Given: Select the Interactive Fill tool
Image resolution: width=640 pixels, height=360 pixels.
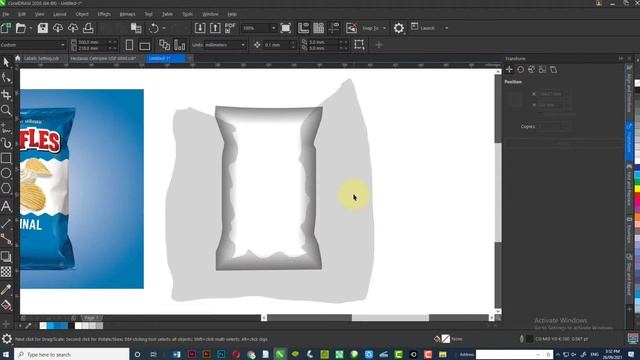Looking at the screenshot, I should (x=6, y=305).
